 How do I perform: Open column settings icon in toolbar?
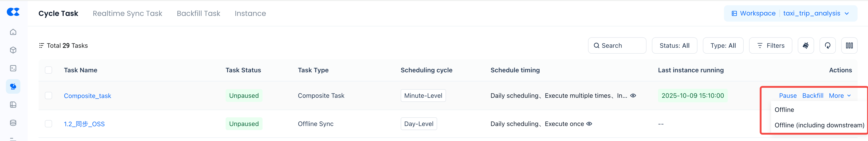[x=849, y=46]
